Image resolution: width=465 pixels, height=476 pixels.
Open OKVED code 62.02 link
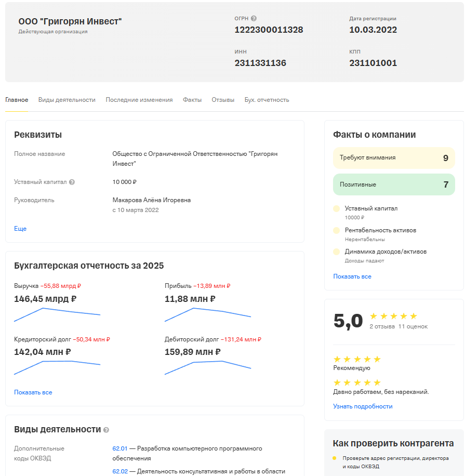pos(120,471)
